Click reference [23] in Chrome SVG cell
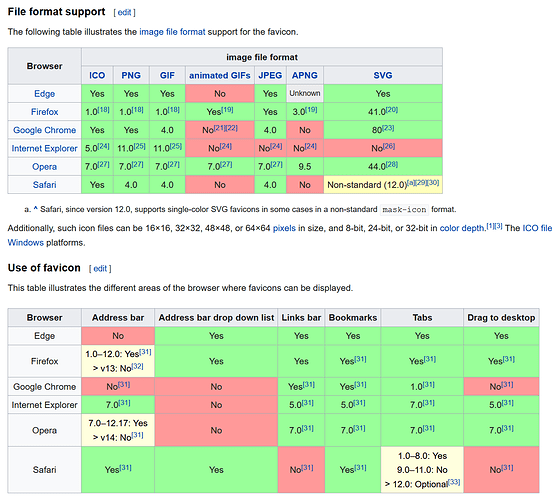 tap(388, 128)
